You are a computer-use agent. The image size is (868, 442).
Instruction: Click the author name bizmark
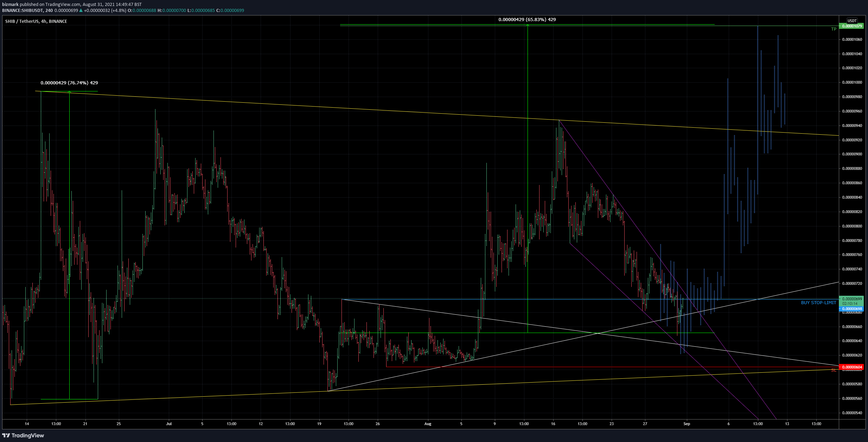[10, 5]
